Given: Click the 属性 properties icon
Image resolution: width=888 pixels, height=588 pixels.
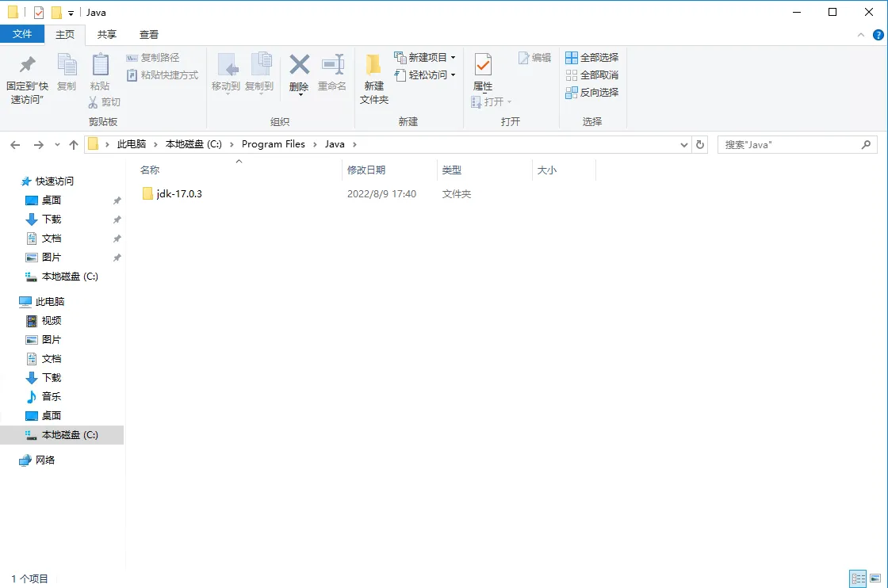Looking at the screenshot, I should tap(482, 65).
